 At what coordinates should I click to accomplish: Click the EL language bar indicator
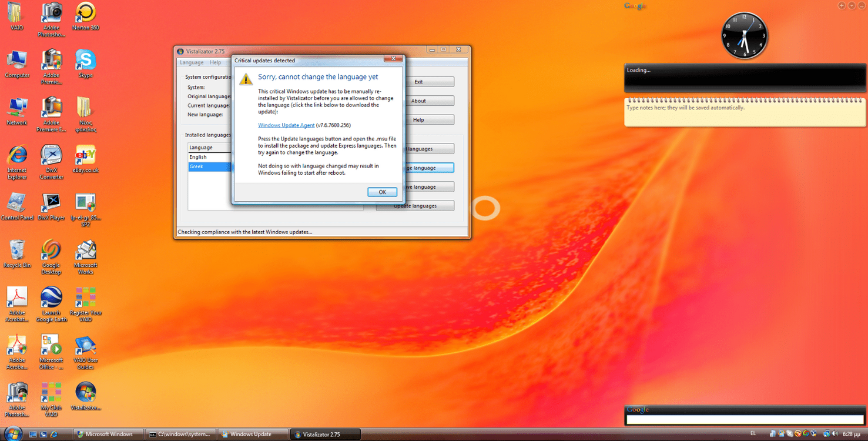pyautogui.click(x=753, y=434)
